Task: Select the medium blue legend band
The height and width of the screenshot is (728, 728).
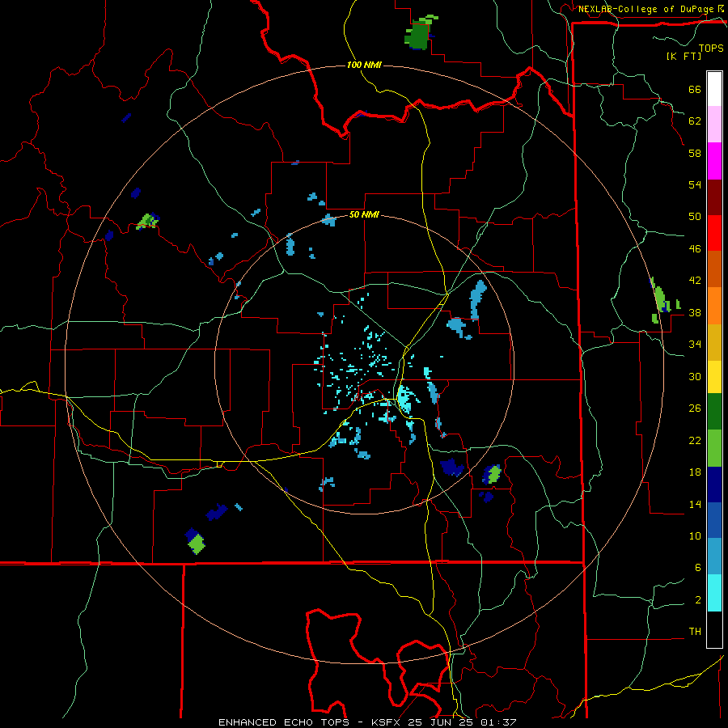Action: [714, 520]
